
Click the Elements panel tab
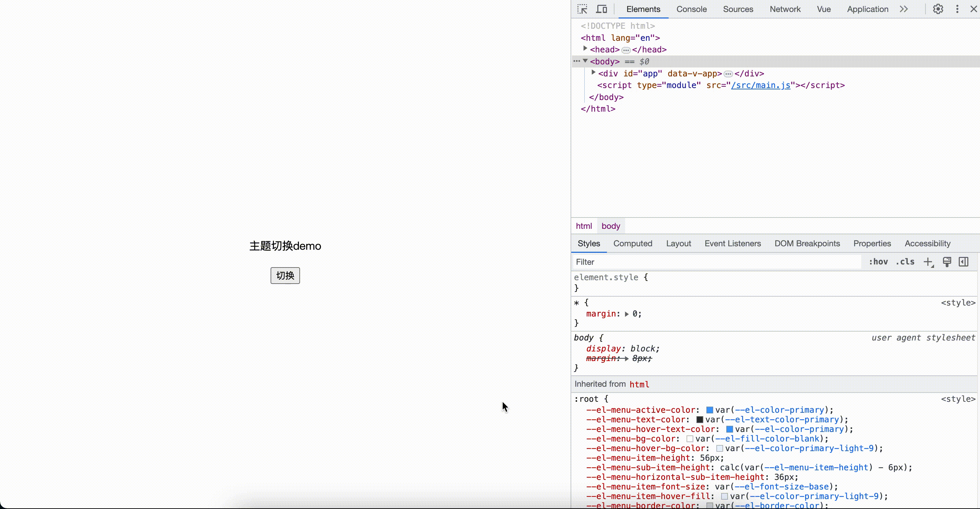point(643,9)
